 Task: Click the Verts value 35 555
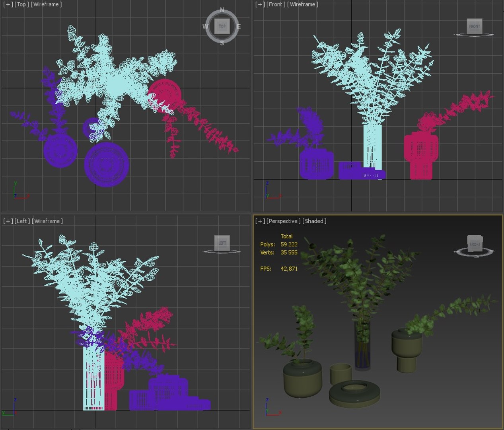289,252
